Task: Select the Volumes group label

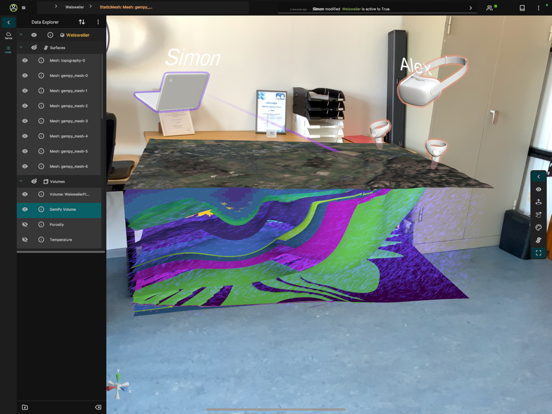Action: (x=57, y=182)
